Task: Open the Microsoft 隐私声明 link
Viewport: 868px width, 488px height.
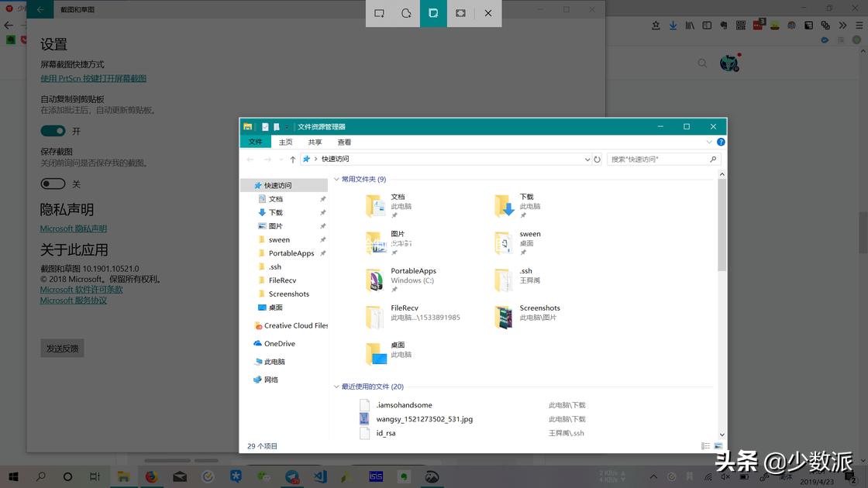Action: (73, 228)
